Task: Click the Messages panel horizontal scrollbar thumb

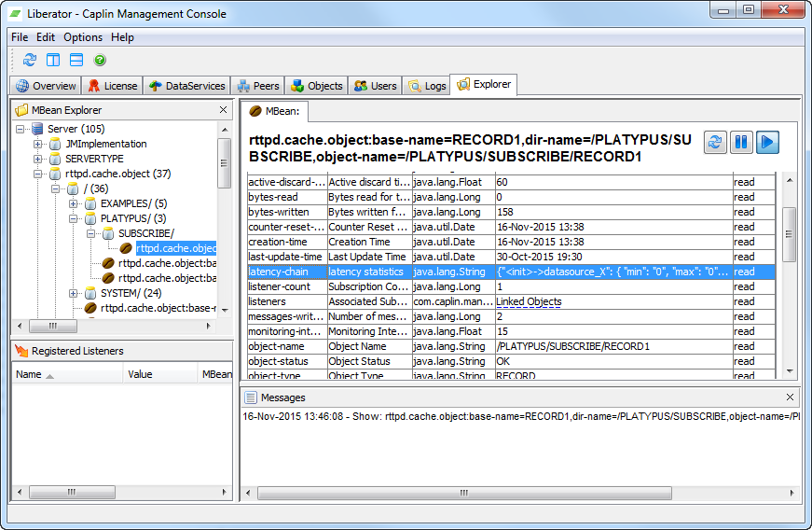Action: point(464,493)
